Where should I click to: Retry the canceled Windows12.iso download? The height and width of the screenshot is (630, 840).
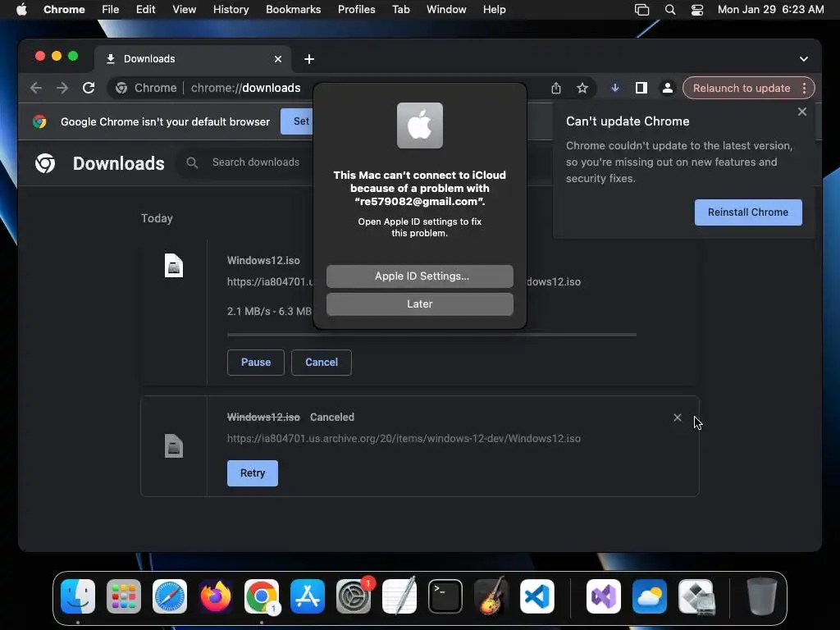coord(253,473)
